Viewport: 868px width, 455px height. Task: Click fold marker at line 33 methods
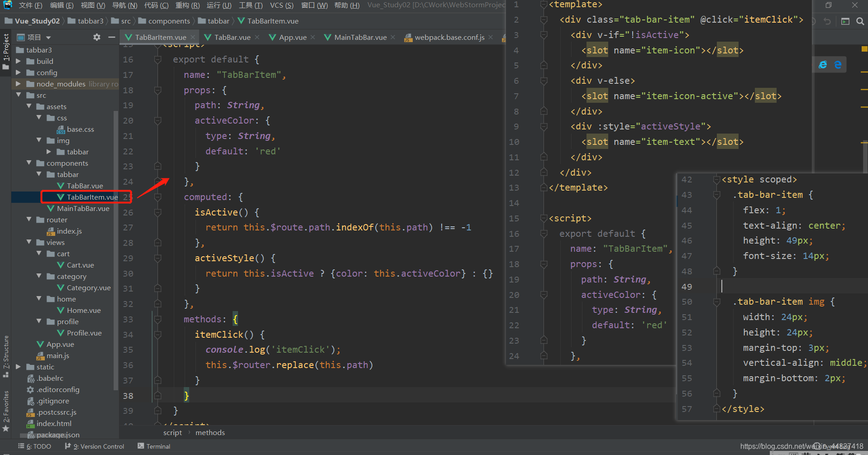[157, 319]
